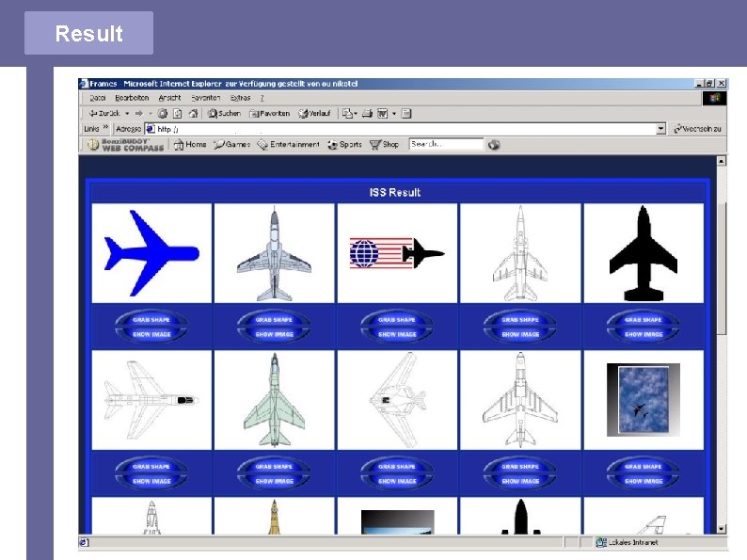Open the back history dropdown arrow
The image size is (747, 560).
[127, 114]
